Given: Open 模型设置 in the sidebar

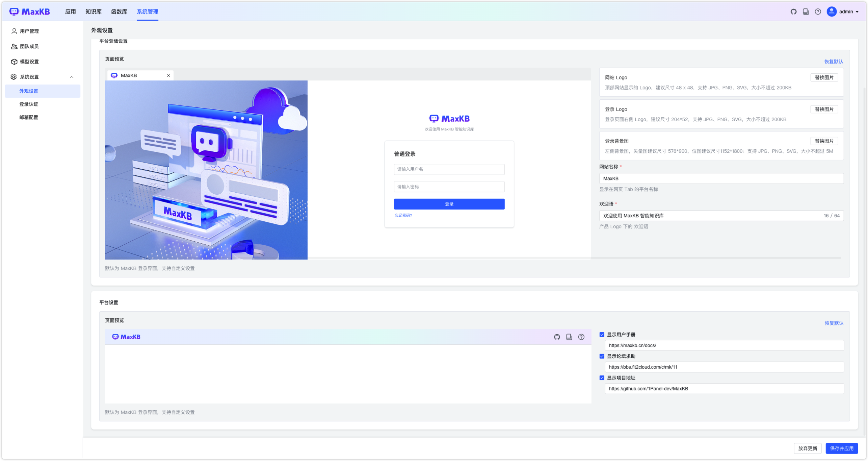Looking at the screenshot, I should [29, 62].
